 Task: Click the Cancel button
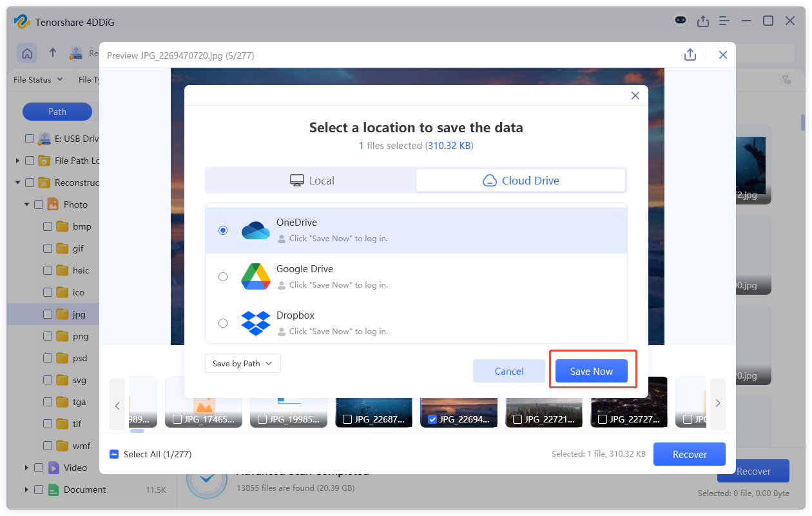pyautogui.click(x=508, y=371)
